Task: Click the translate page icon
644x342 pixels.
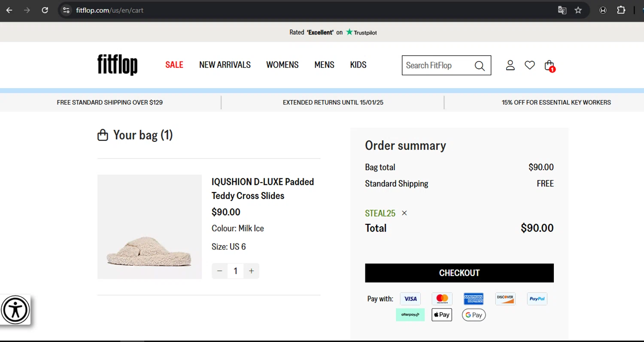Action: click(562, 10)
